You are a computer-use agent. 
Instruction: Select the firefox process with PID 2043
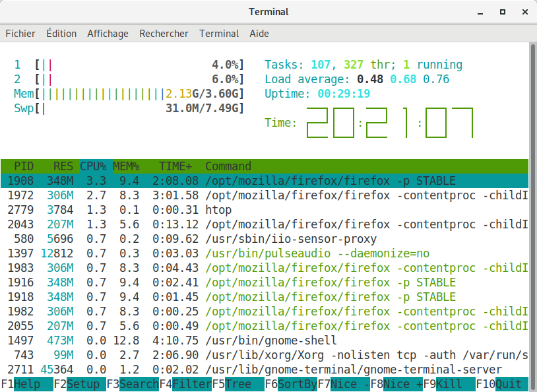(x=265, y=224)
